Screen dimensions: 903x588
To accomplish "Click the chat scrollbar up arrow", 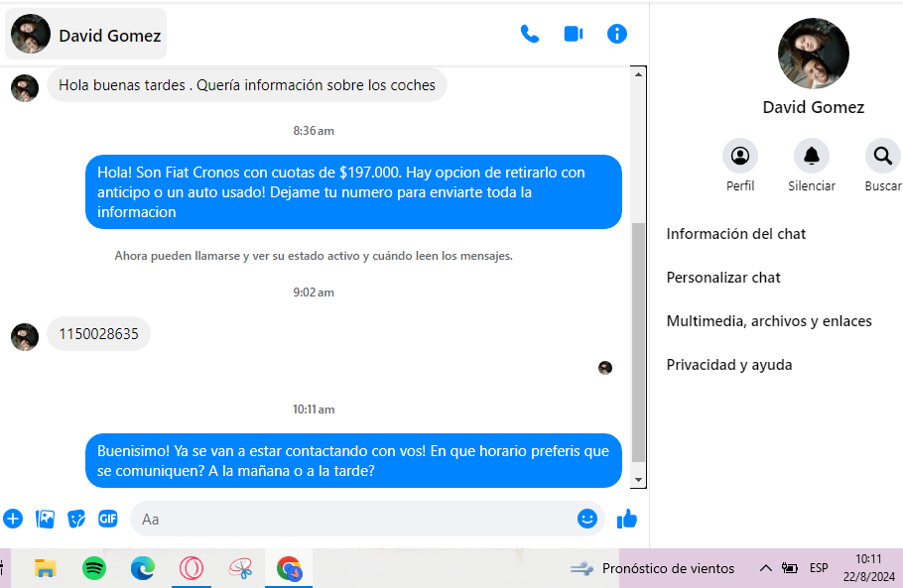I will pos(638,74).
